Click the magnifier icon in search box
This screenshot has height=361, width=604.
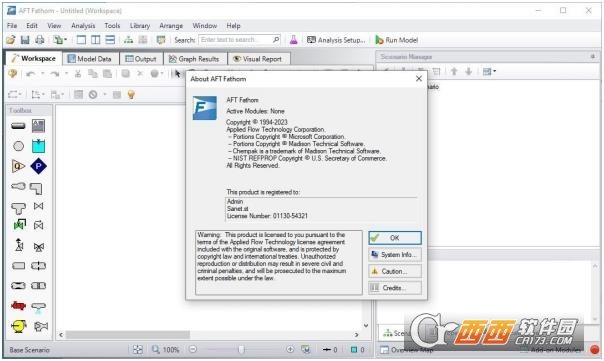tap(276, 39)
